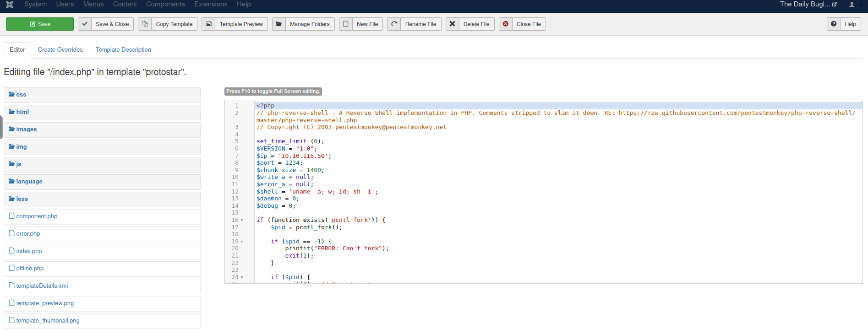Open the Users menu
Screen dimensions: 868x334
65,4
